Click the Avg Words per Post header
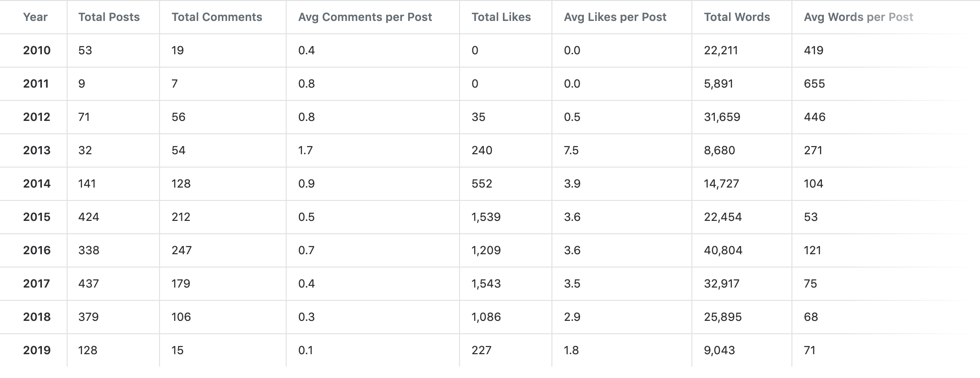 pyautogui.click(x=858, y=17)
